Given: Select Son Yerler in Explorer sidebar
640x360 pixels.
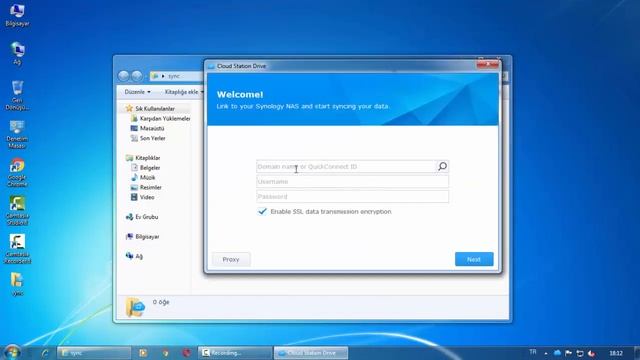Looking at the screenshot, I should click(148, 138).
